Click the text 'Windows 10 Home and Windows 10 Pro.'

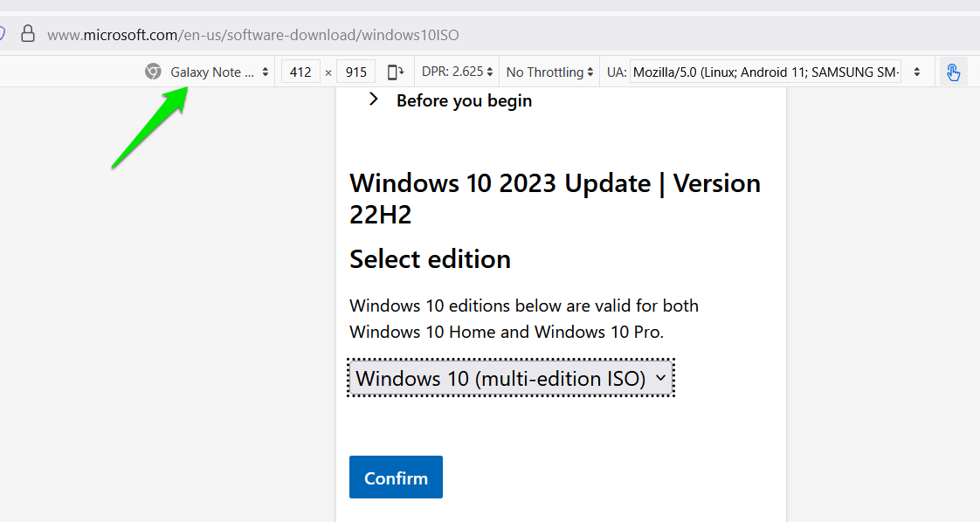pos(507,332)
